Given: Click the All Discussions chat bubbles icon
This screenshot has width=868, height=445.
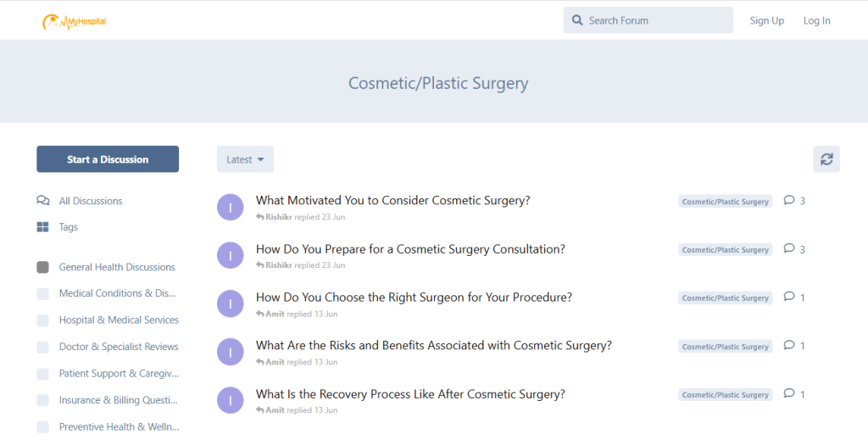Looking at the screenshot, I should click(x=43, y=201).
